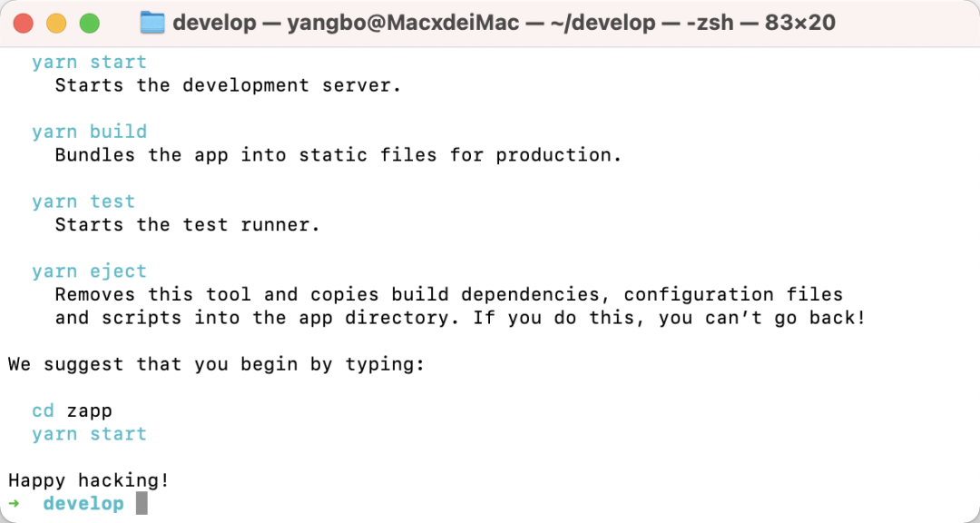Click the suggested 'yarn start' near bottom

tap(89, 434)
